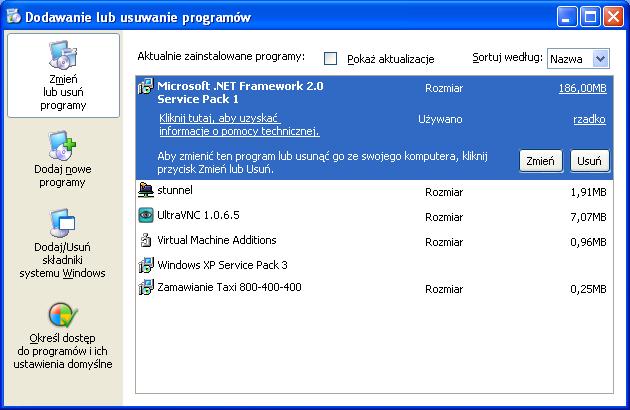The image size is (630, 410).
Task: Click the Microsoft .NET Framework 2.0 title
Action: 240,92
